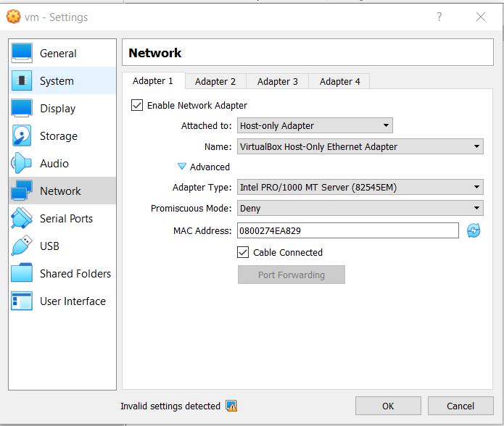The height and width of the screenshot is (426, 504).
Task: Generate a new random MAC address
Action: 474,230
